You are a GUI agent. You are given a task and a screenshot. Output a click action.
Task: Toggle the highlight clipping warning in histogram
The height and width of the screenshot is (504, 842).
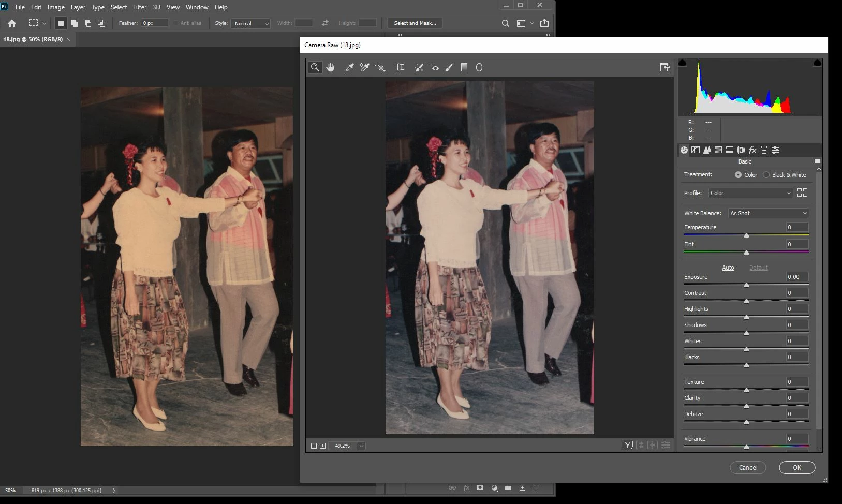pos(817,63)
